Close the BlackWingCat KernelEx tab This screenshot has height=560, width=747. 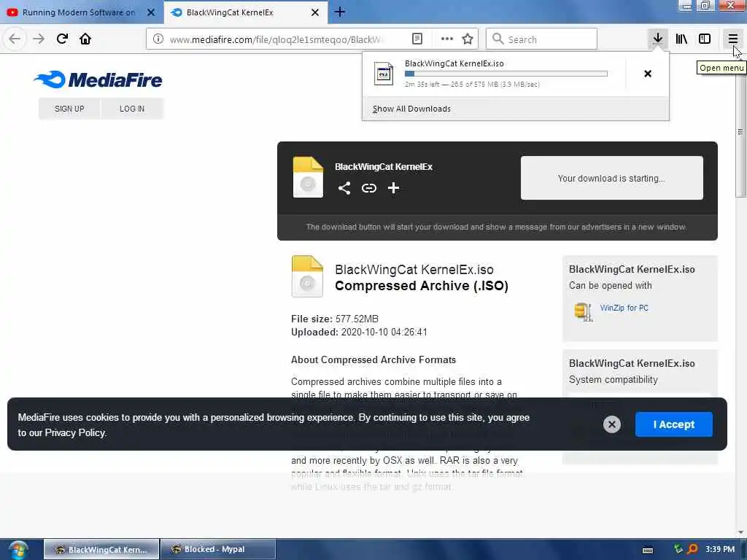coord(315,12)
